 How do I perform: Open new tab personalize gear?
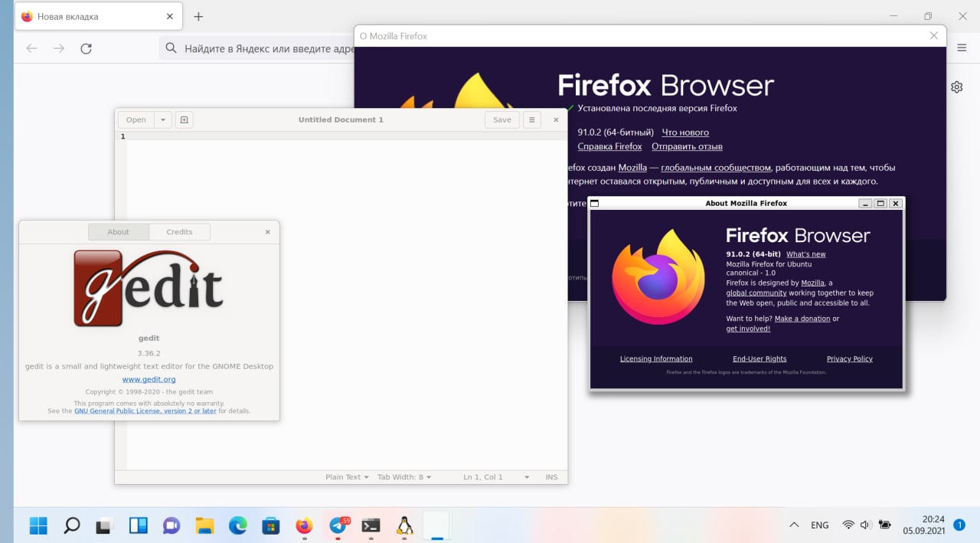[x=957, y=87]
